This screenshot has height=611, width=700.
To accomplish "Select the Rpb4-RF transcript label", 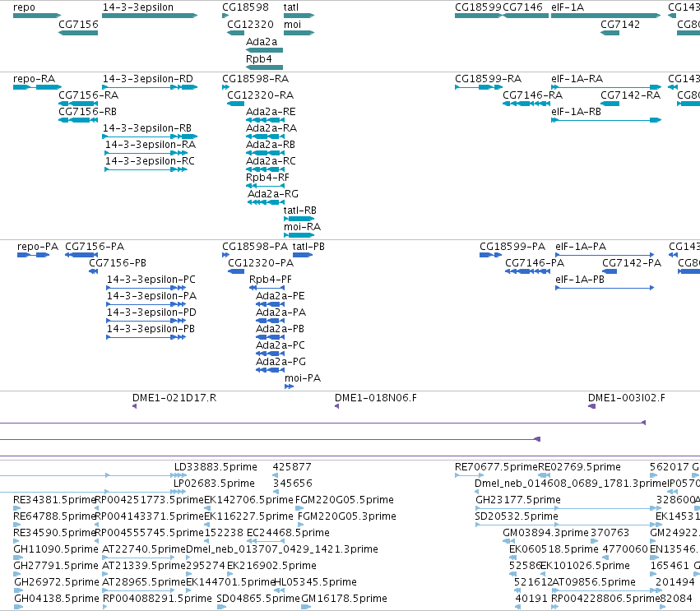I will (x=267, y=178).
